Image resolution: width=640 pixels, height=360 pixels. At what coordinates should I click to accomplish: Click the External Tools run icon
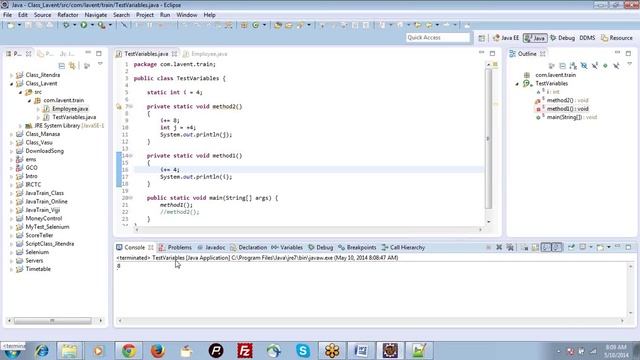pyautogui.click(x=101, y=25)
